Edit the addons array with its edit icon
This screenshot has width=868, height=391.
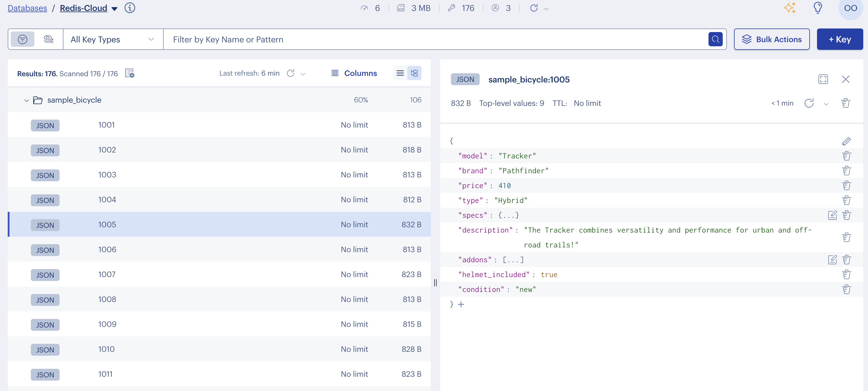[x=833, y=260]
